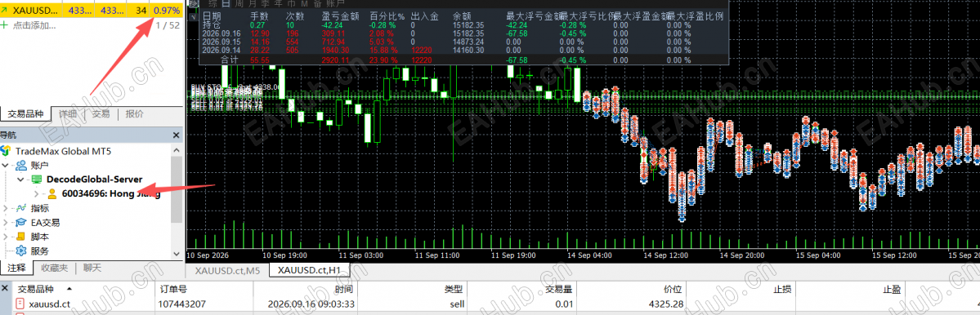Click the 脚本 scripts scroll icon
The width and height of the screenshot is (980, 315).
pos(20,237)
